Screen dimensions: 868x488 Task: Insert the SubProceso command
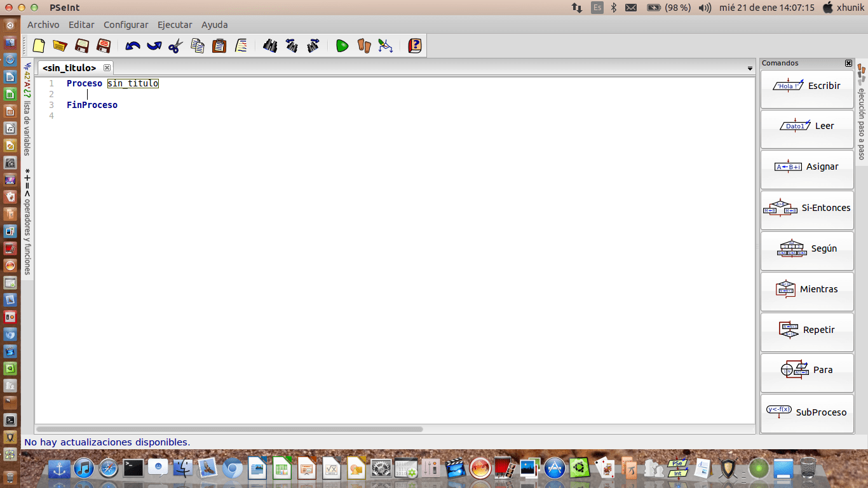coord(807,414)
